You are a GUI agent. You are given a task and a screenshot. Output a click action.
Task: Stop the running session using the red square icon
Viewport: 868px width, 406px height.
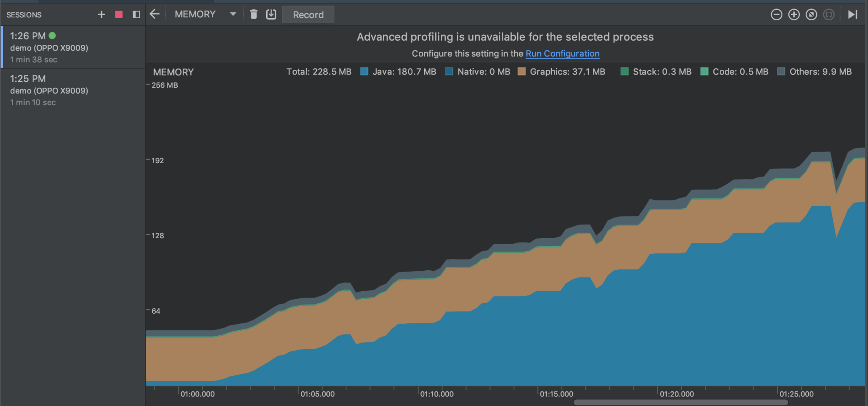coord(119,14)
